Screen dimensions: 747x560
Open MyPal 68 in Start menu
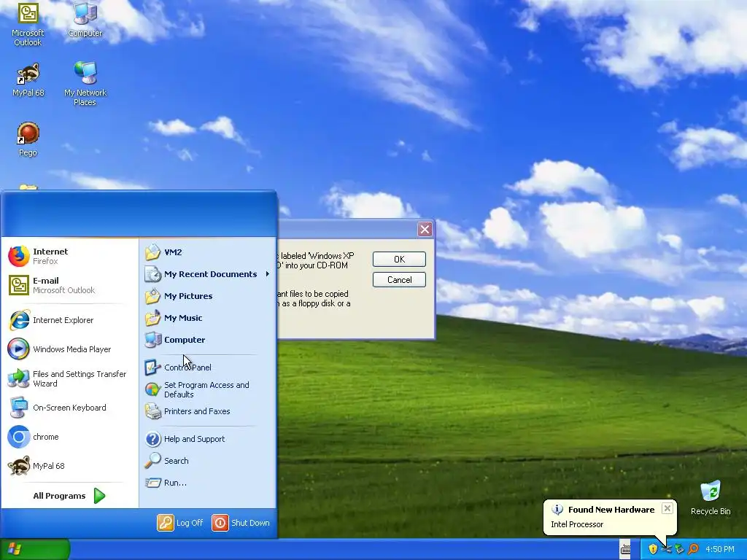click(69, 466)
